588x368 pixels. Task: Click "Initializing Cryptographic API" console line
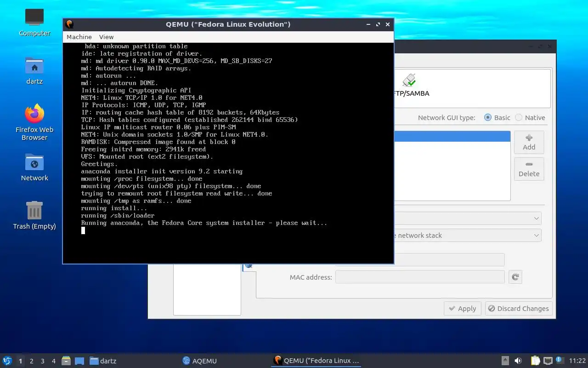pyautogui.click(x=136, y=90)
